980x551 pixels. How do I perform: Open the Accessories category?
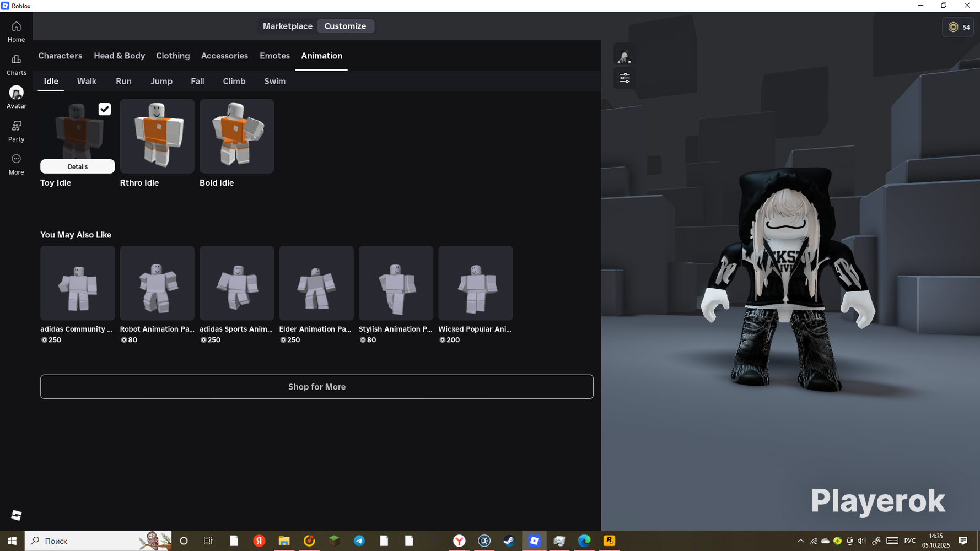tap(224, 56)
